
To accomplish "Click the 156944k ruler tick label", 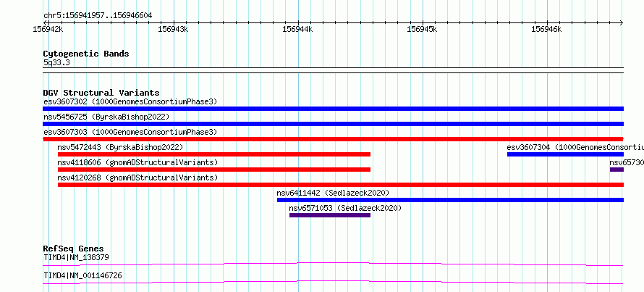I will [297, 29].
